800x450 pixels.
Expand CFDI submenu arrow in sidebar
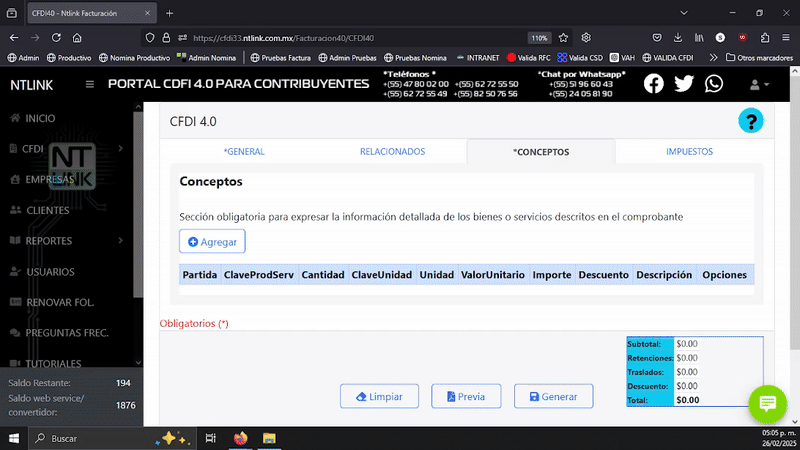[121, 148]
